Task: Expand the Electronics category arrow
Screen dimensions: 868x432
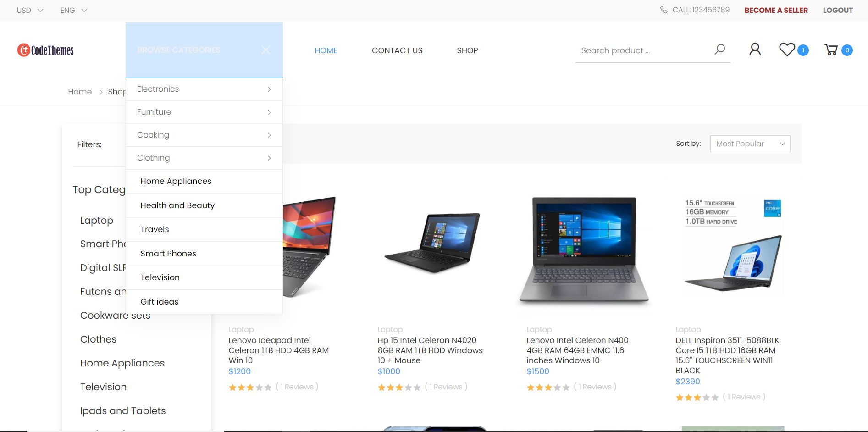Action: (x=269, y=89)
